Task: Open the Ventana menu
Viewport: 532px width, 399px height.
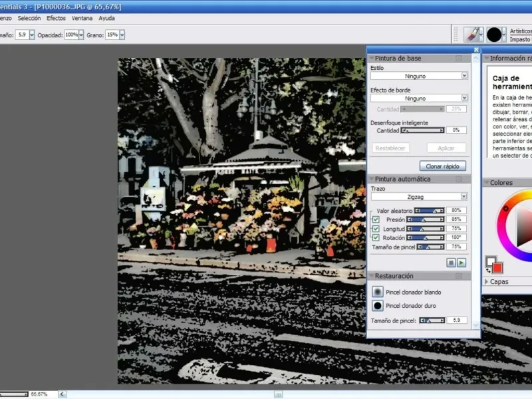Action: (x=82, y=18)
